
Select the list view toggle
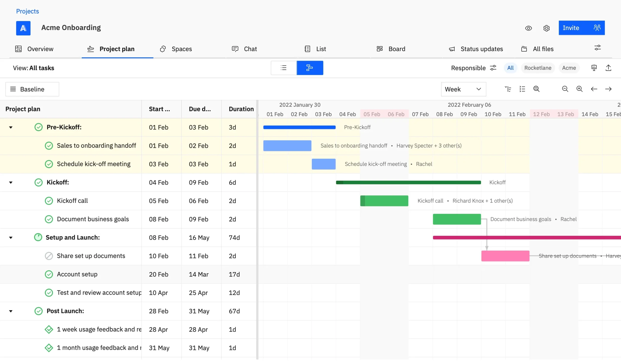tap(283, 68)
